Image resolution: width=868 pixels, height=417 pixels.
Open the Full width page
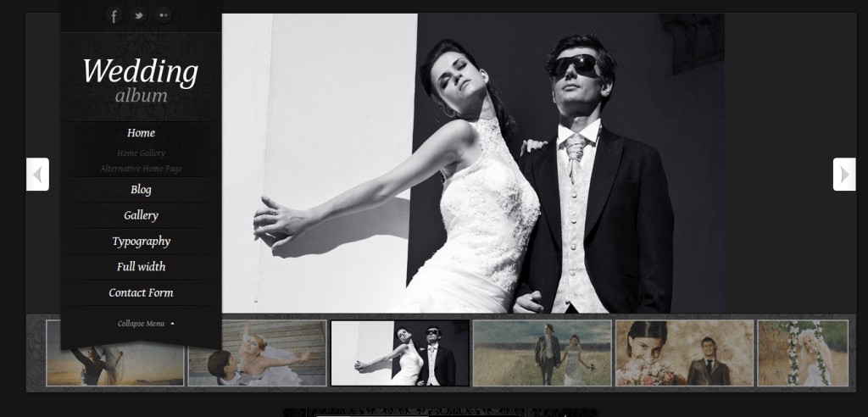click(142, 267)
